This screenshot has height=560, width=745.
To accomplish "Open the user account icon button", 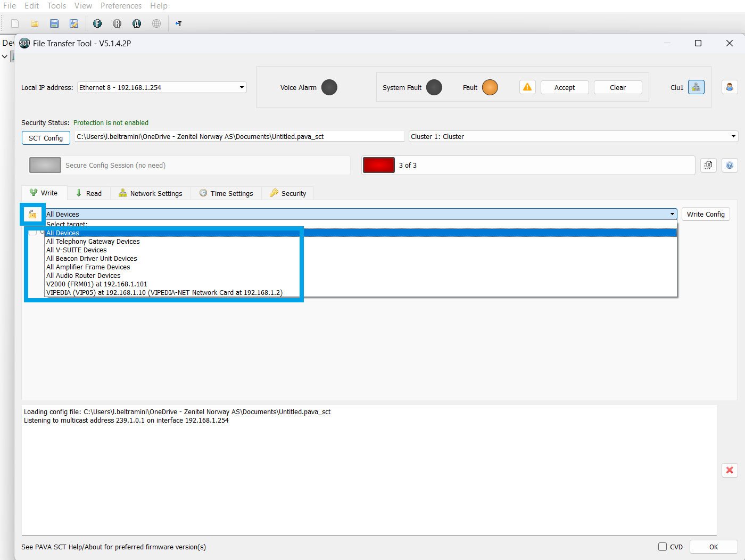I will point(730,87).
